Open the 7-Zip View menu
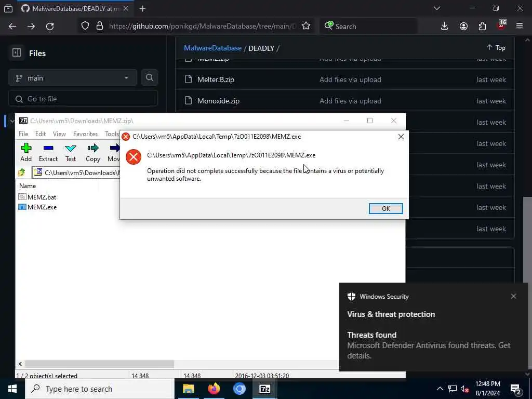The height and width of the screenshot is (399, 532). tap(59, 134)
